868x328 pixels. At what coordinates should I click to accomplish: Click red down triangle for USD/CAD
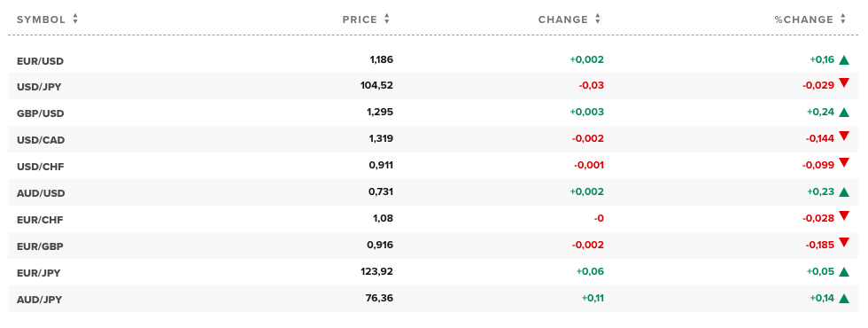tap(843, 136)
